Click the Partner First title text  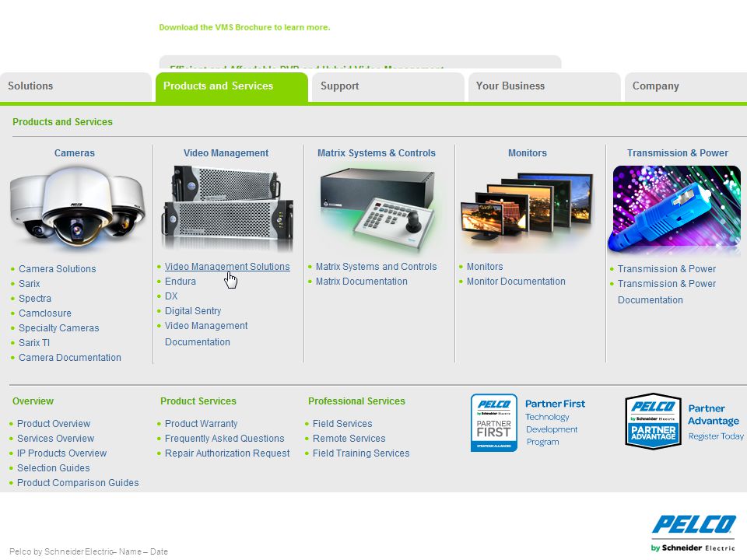pyautogui.click(x=555, y=404)
